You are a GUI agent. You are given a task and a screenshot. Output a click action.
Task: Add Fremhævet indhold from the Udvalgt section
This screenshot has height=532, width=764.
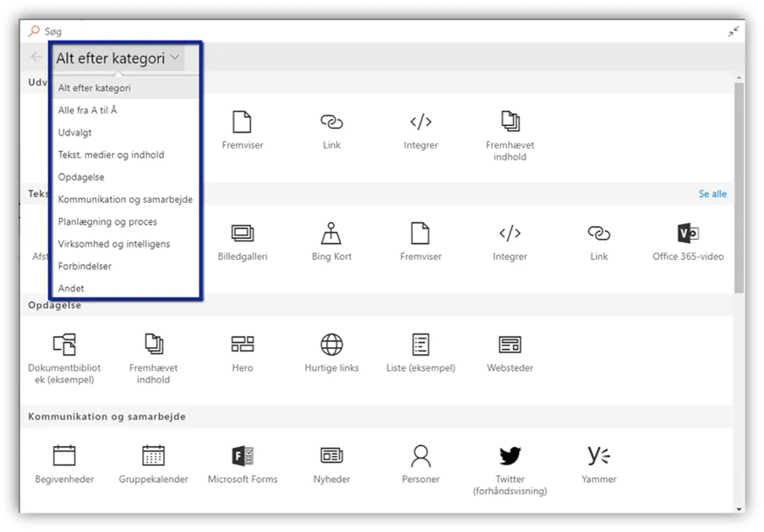[x=510, y=136]
